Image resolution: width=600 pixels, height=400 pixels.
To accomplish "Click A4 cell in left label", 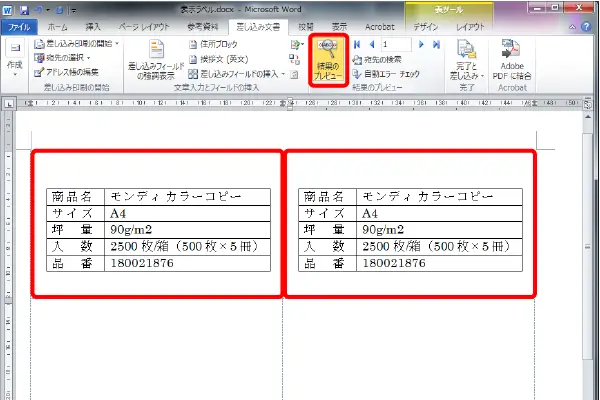I will 188,214.
